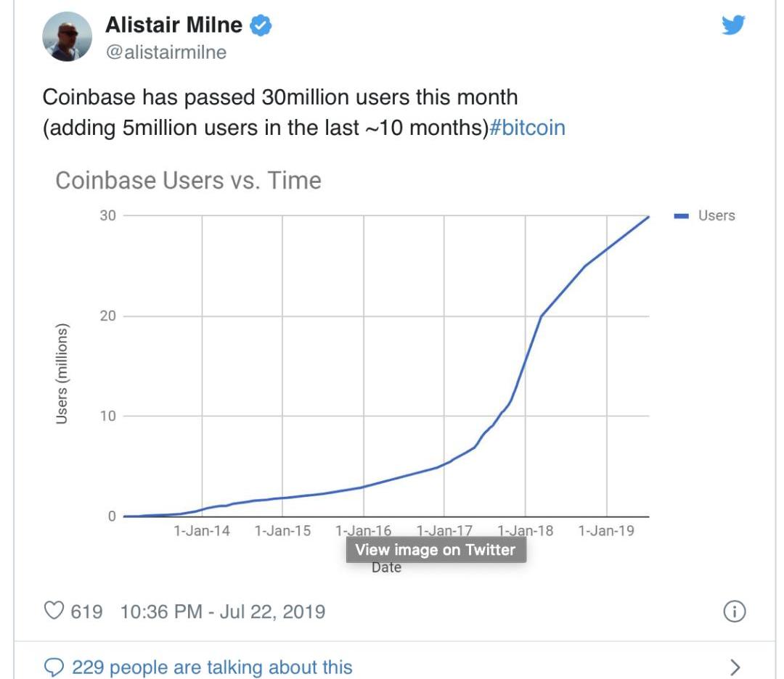Click the blue Users legend swatch
The image size is (784, 679).
(681, 215)
